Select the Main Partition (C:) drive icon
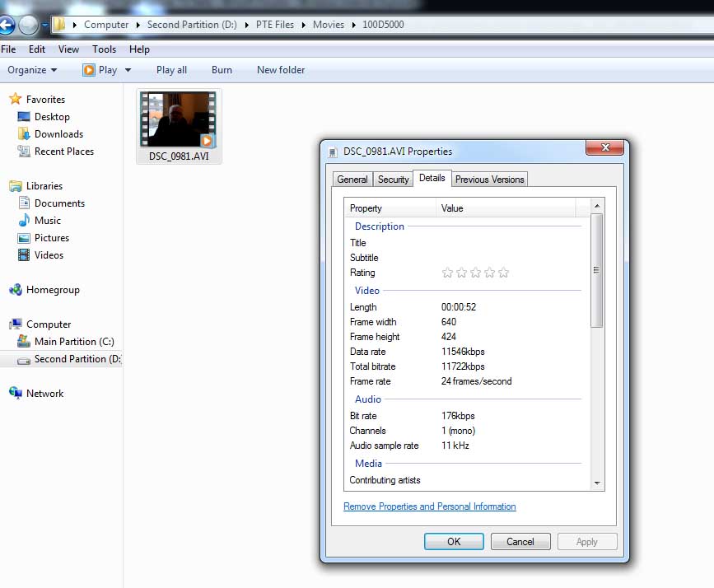Screen dimensions: 714x588 [x=24, y=342]
